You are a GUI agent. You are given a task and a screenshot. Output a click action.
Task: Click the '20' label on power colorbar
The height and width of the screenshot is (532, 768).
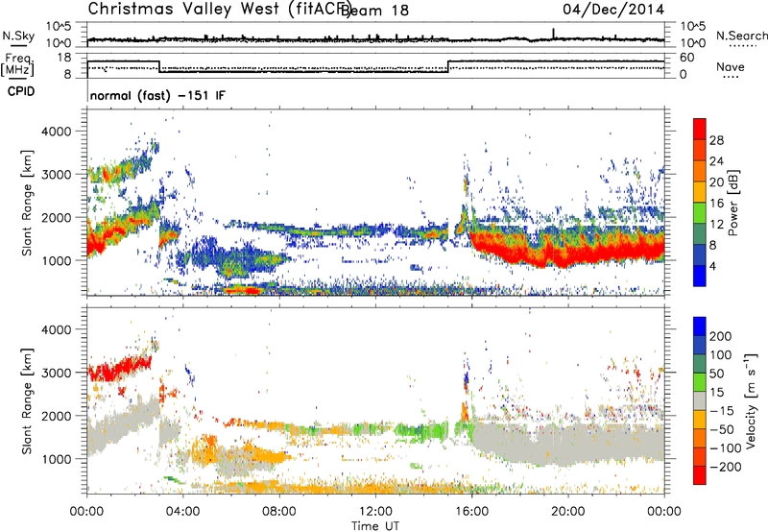pyautogui.click(x=716, y=182)
